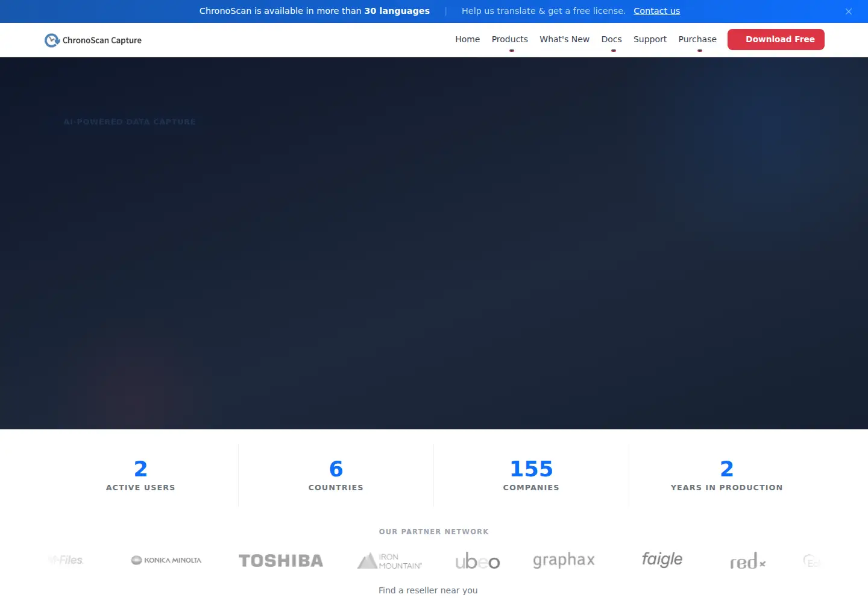Viewport: 868px width, 603px height.
Task: Click the ubeo partner logo
Action: pyautogui.click(x=477, y=561)
